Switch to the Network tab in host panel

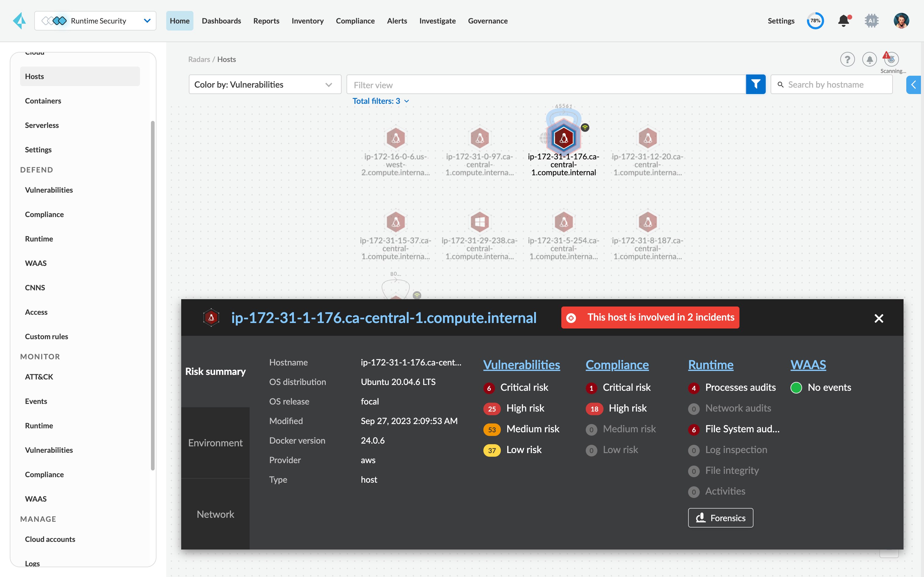pyautogui.click(x=215, y=514)
